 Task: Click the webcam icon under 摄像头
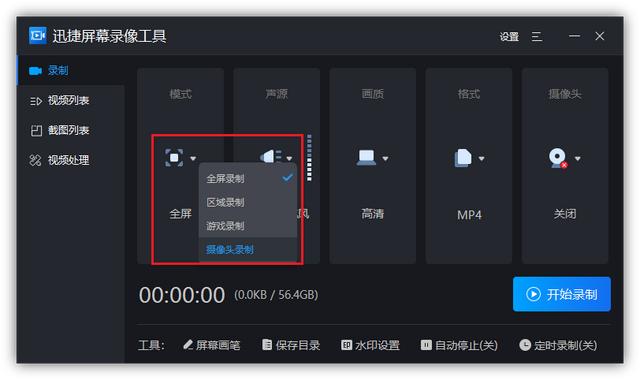tap(558, 158)
